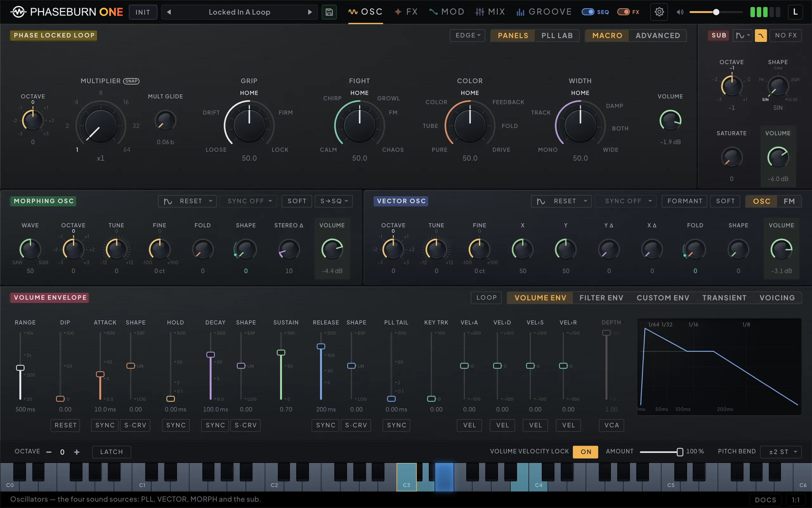The width and height of the screenshot is (812, 508).
Task: Increase keyboard octave with plus icon
Action: pyautogui.click(x=77, y=452)
